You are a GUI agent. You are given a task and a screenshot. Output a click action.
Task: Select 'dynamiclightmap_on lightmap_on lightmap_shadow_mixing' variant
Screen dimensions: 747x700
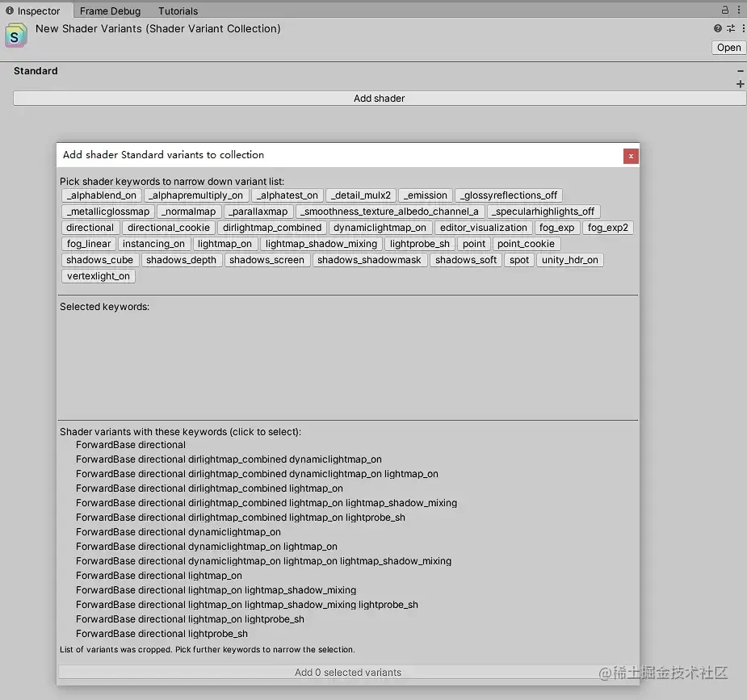[263, 561]
